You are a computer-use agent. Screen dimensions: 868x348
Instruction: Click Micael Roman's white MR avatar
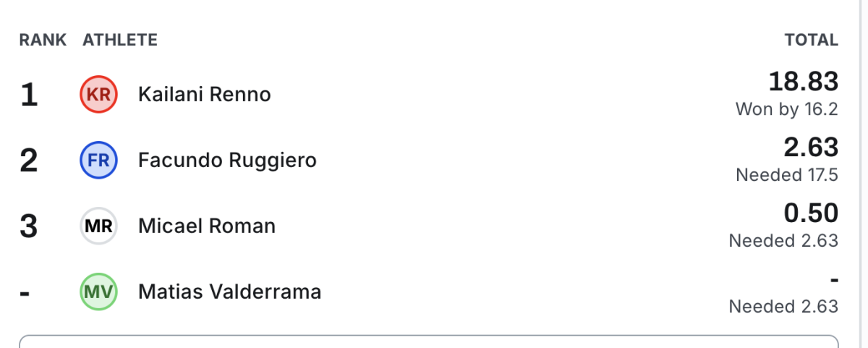[x=98, y=226]
